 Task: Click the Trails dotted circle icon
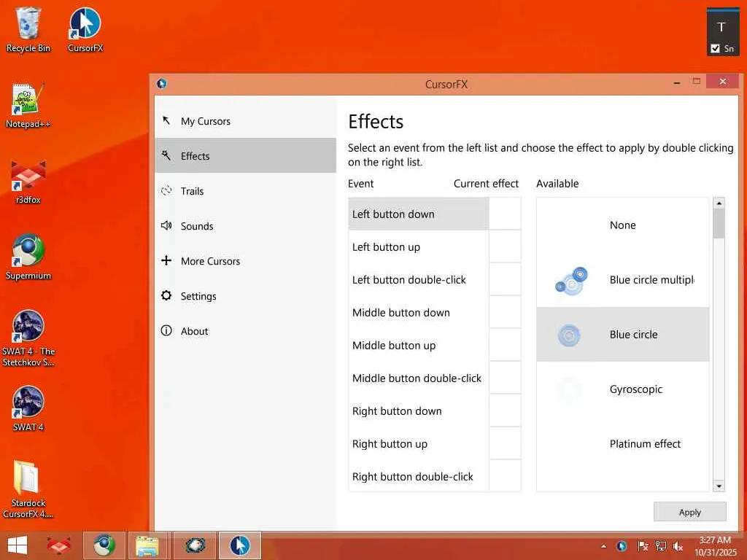(166, 190)
